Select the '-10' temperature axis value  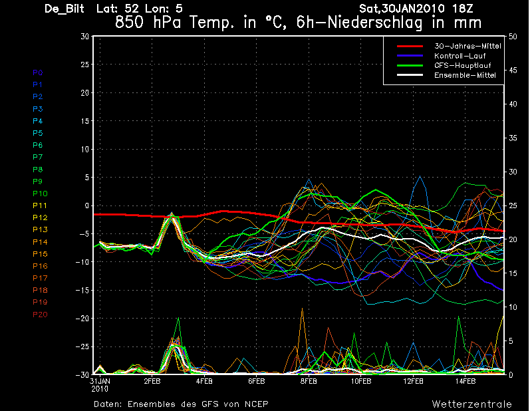point(82,262)
